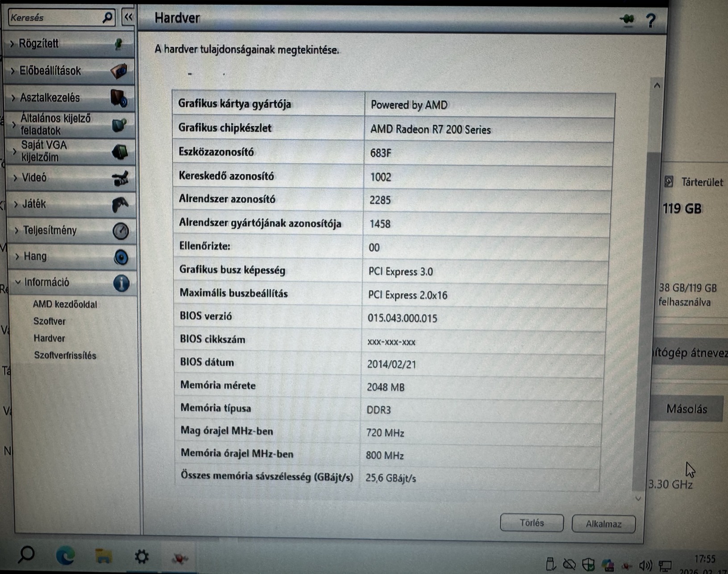Open AMD kezdőoldal under Információ
728x574 pixels.
[65, 304]
